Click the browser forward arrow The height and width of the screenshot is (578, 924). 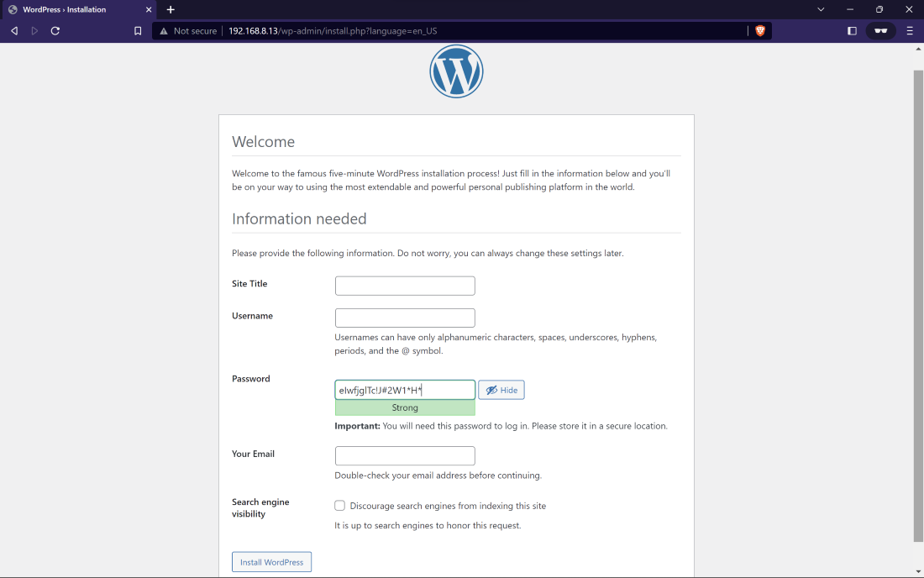(34, 30)
